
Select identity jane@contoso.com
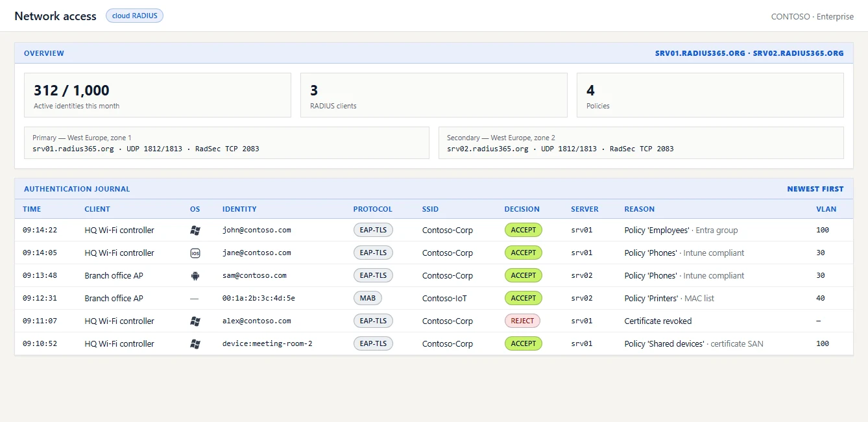(257, 253)
